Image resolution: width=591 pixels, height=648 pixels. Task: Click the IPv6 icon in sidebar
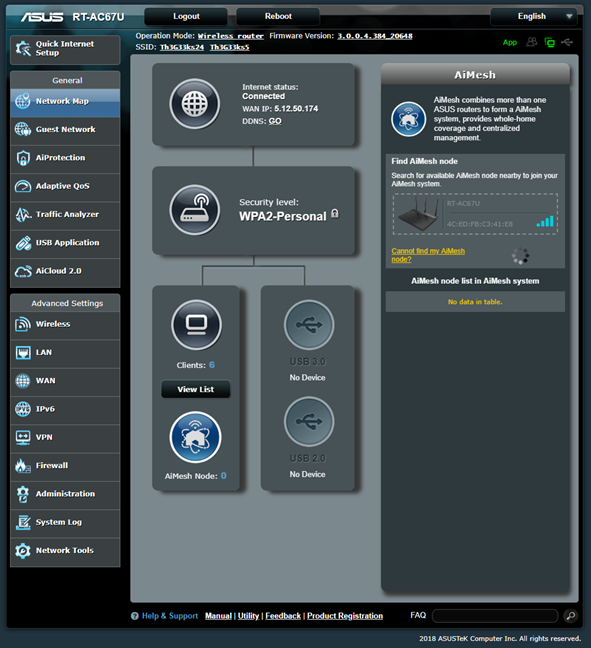point(23,409)
